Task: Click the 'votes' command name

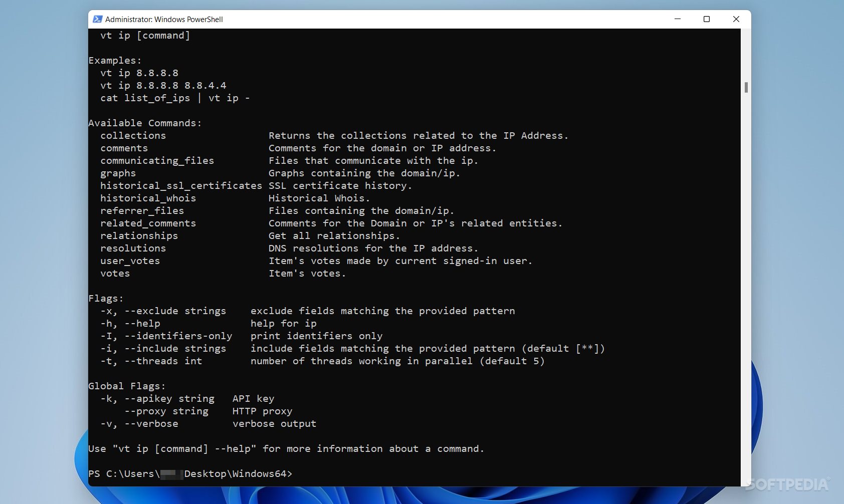Action: point(115,274)
